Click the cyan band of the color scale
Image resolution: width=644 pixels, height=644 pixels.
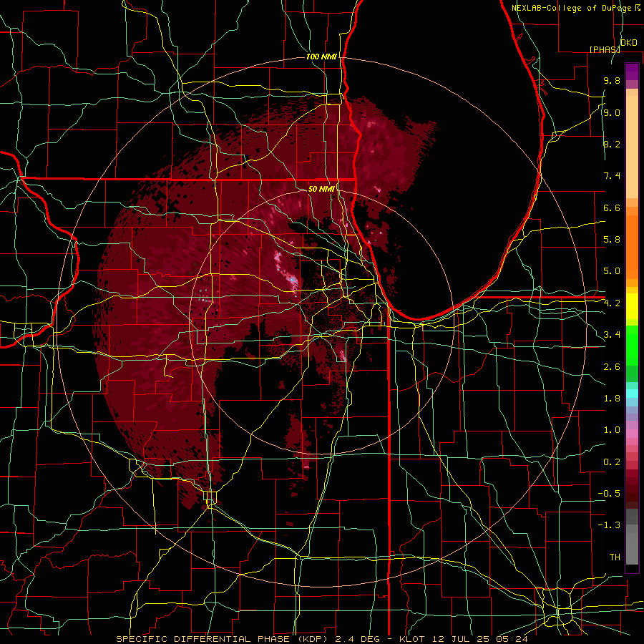pyautogui.click(x=632, y=394)
